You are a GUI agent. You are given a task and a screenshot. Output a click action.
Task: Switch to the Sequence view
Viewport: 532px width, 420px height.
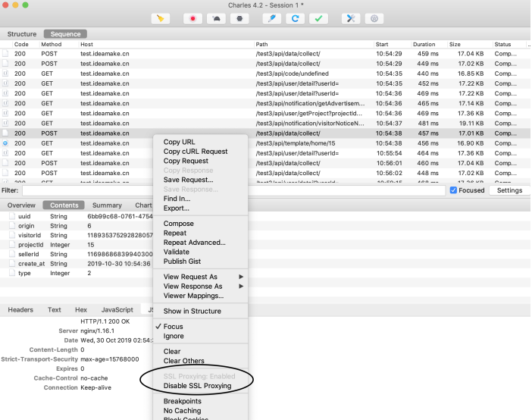(x=65, y=34)
